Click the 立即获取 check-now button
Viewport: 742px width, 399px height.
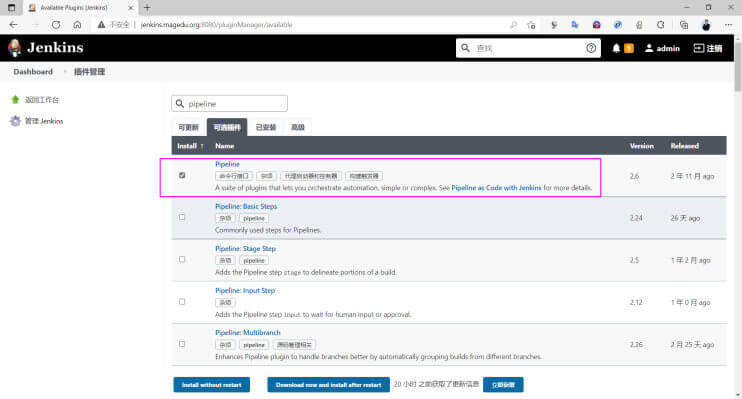[503, 385]
